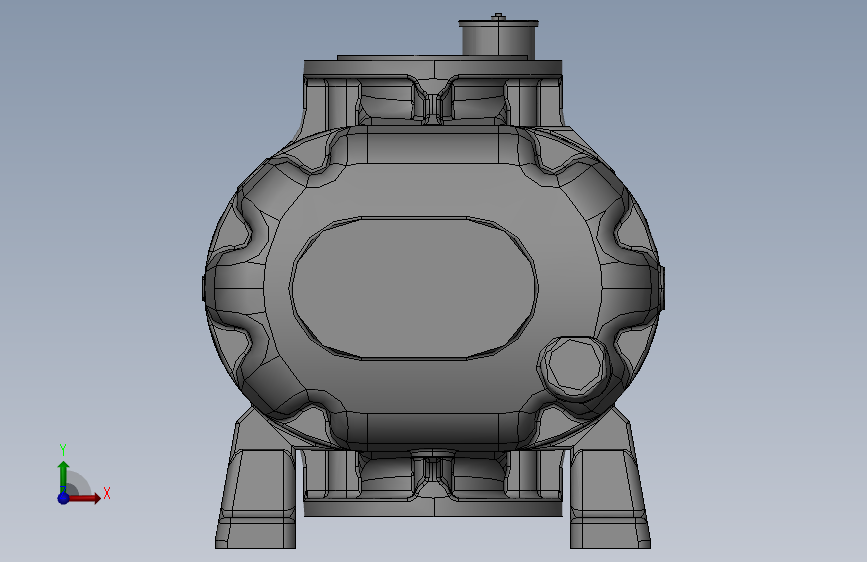Click the green Y axis arrow of the triad
The width and height of the screenshot is (867, 562).
pos(63,477)
